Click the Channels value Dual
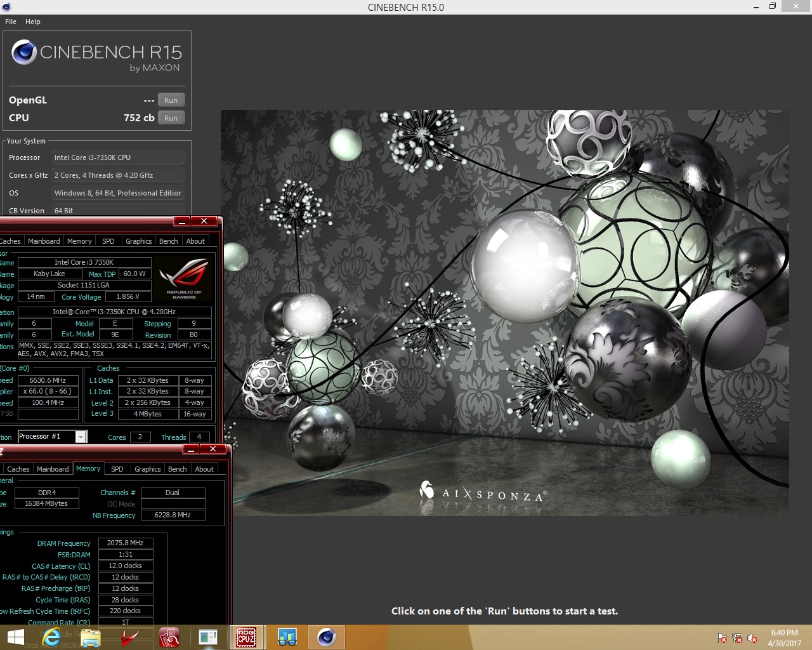 [173, 493]
